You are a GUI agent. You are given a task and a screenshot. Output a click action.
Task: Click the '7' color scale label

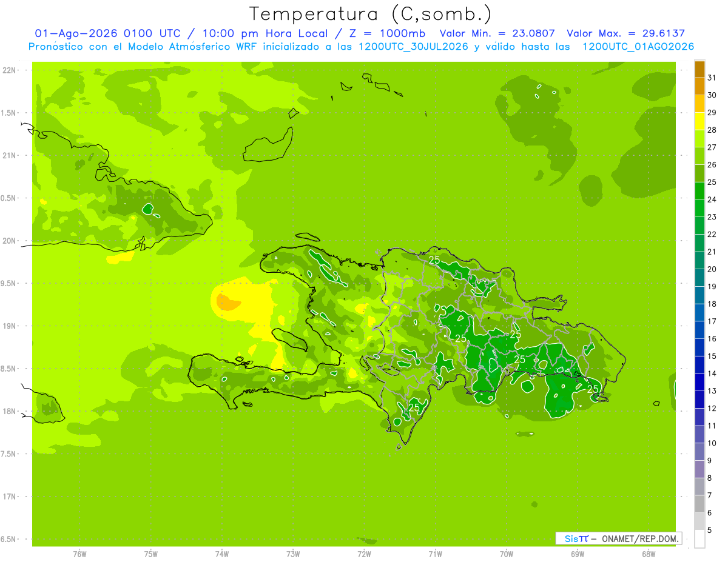coord(709,495)
